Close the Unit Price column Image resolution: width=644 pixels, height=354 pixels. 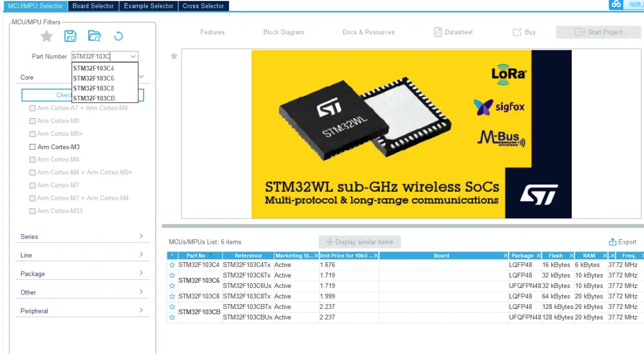tap(376, 256)
